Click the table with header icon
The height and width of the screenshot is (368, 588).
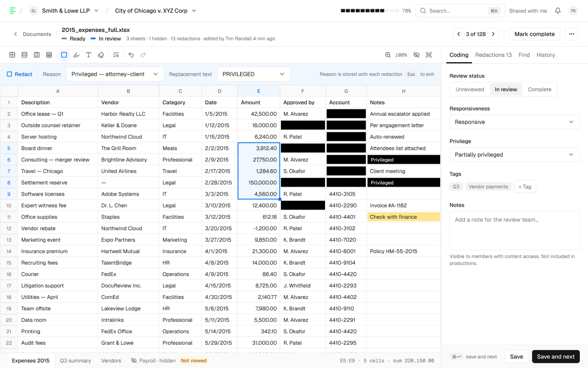pyautogui.click(x=49, y=55)
